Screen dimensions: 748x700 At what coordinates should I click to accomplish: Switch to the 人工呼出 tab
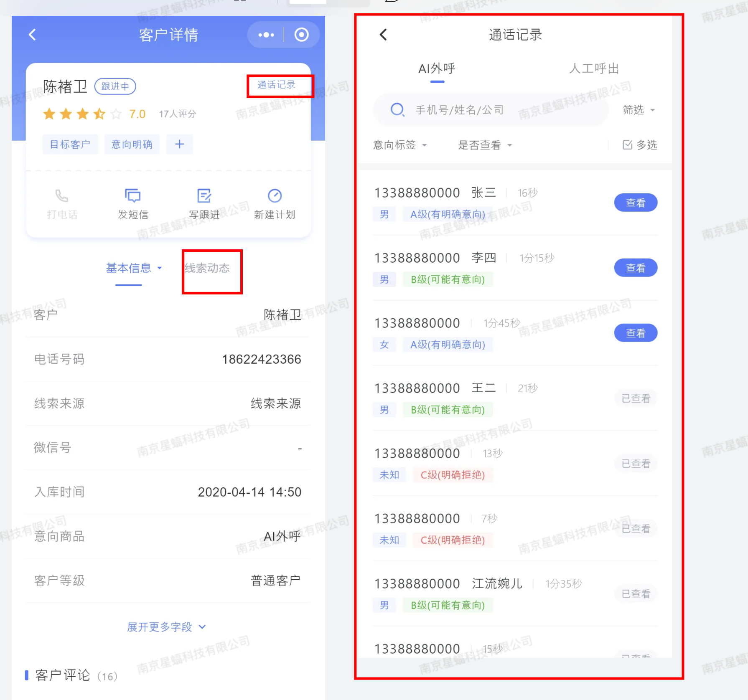[594, 68]
